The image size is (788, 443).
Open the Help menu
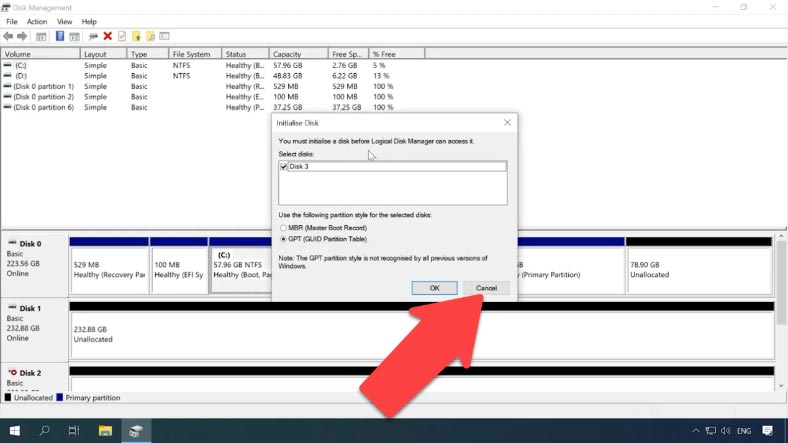[x=89, y=22]
